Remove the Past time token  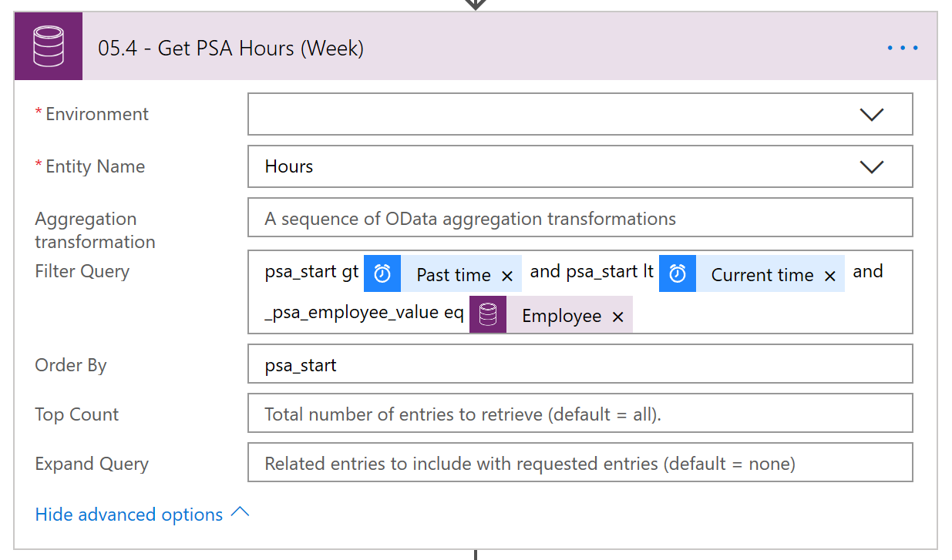pos(507,276)
